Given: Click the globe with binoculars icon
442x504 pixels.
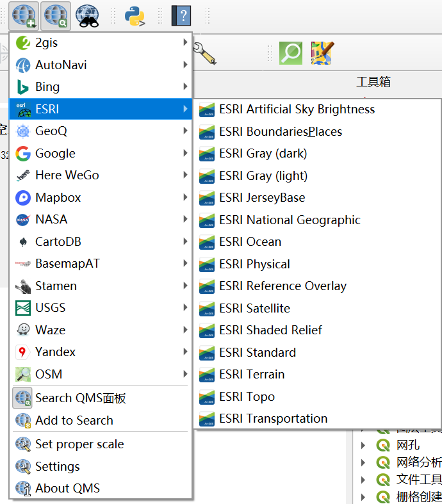Looking at the screenshot, I should 87,16.
